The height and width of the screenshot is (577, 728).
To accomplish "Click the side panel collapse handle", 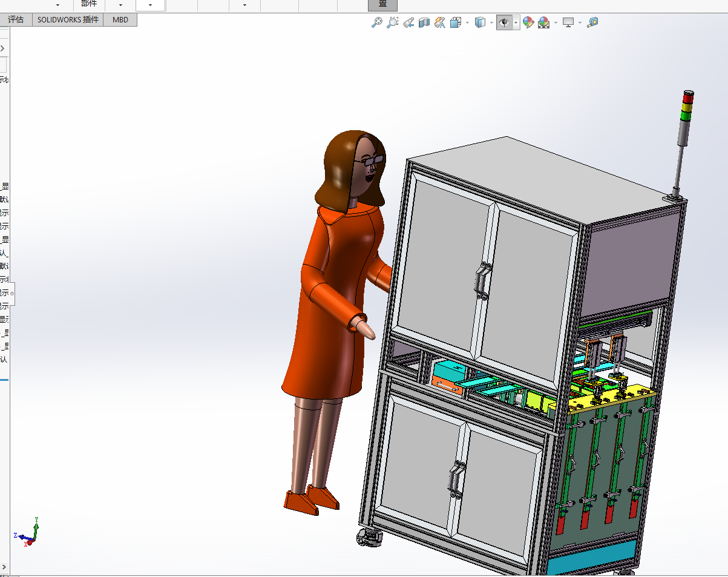I will click(x=12, y=294).
